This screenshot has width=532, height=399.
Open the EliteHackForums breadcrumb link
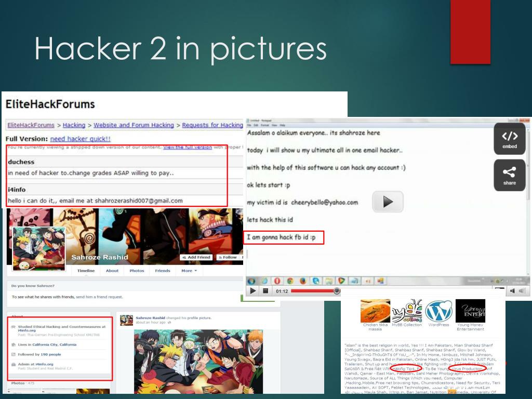point(31,125)
